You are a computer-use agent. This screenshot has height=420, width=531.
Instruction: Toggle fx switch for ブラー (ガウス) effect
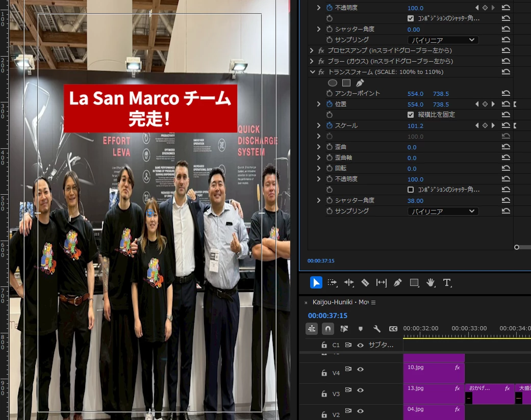[321, 61]
